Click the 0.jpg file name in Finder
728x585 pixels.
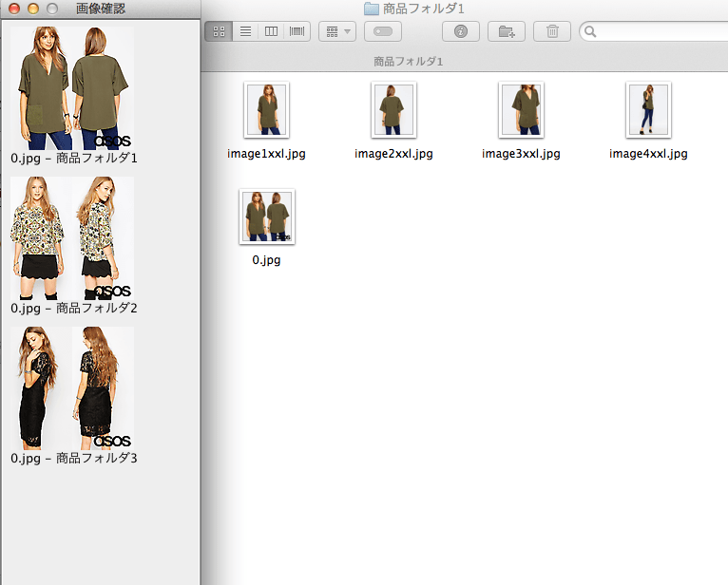266,260
